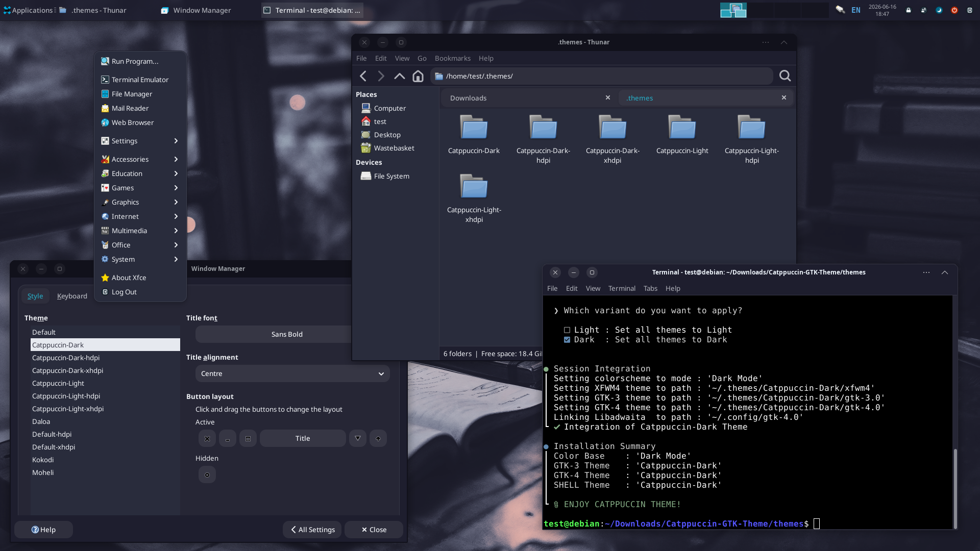
Task: Click the shade button in button layout
Action: point(378,438)
